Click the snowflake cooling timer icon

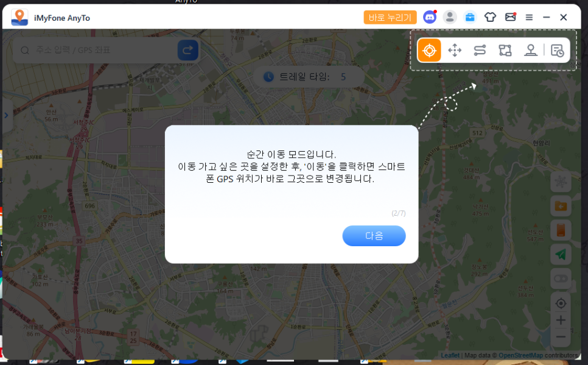click(x=561, y=182)
